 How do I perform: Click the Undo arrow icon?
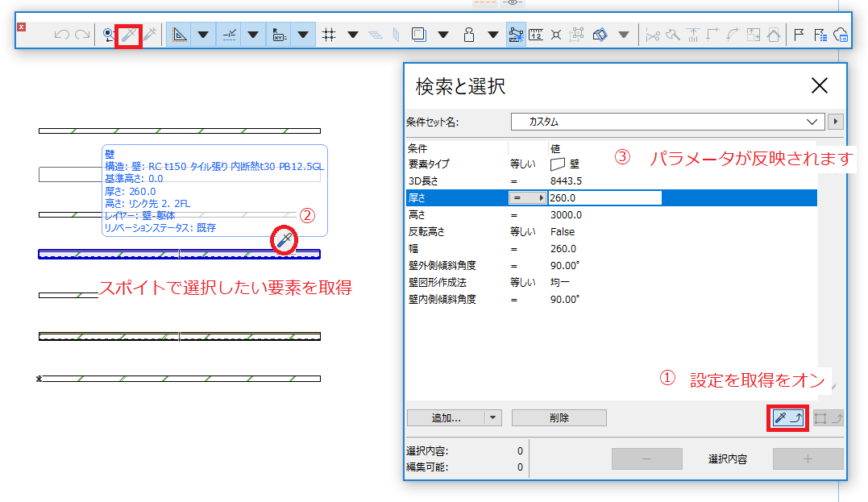[x=61, y=35]
